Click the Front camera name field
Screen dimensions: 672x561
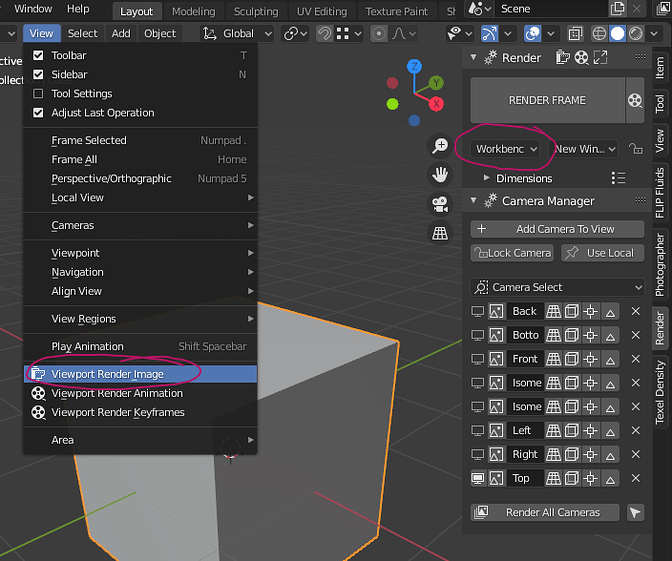pyautogui.click(x=526, y=359)
